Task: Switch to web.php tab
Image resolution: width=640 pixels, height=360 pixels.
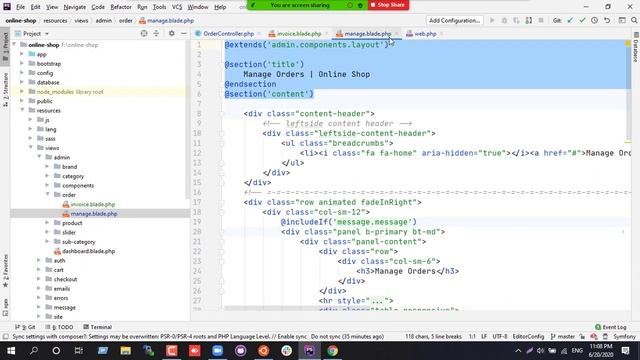Action: tap(425, 33)
